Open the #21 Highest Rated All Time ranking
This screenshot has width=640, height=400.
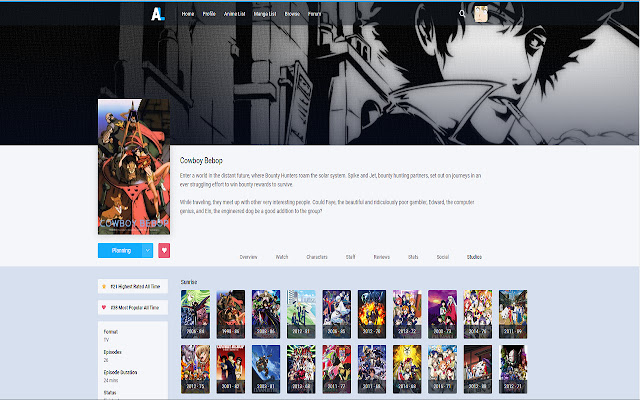click(x=133, y=287)
